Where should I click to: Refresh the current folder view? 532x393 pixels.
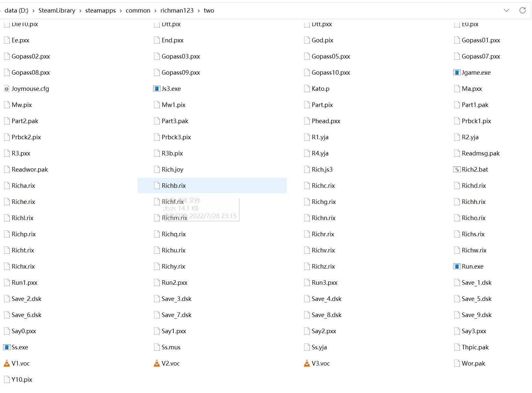click(523, 10)
